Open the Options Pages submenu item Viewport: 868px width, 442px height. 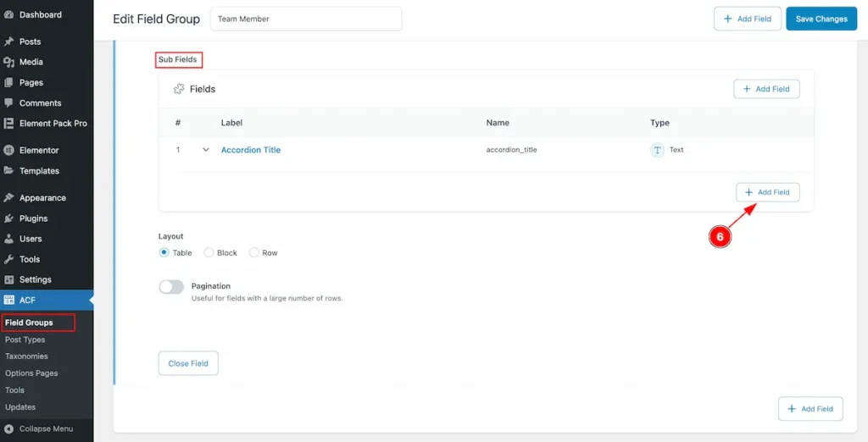click(x=31, y=373)
